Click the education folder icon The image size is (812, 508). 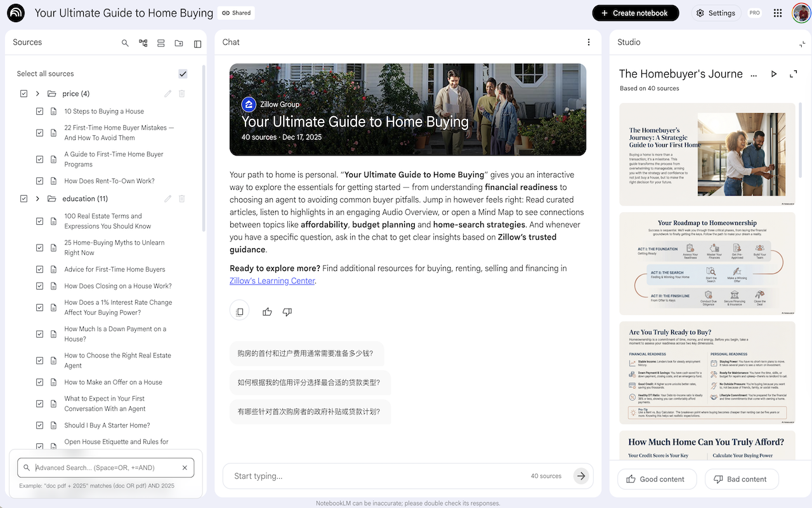point(51,199)
